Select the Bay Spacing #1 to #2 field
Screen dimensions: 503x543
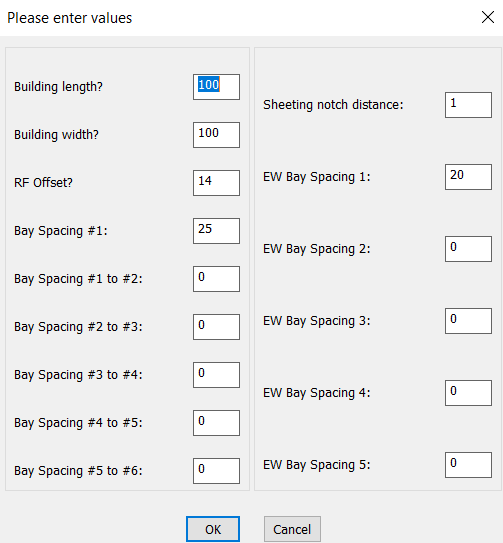(x=216, y=279)
